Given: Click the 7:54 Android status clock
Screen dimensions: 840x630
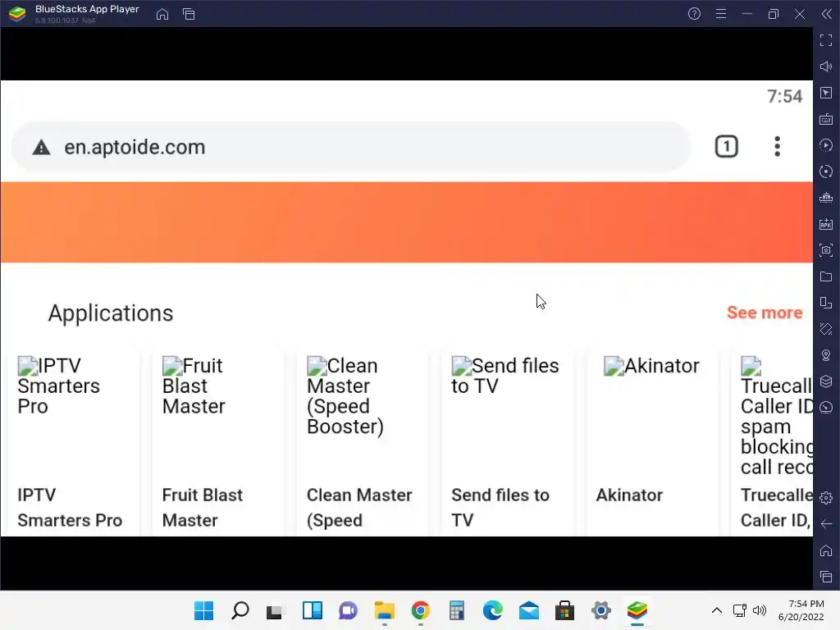Looking at the screenshot, I should point(785,97).
